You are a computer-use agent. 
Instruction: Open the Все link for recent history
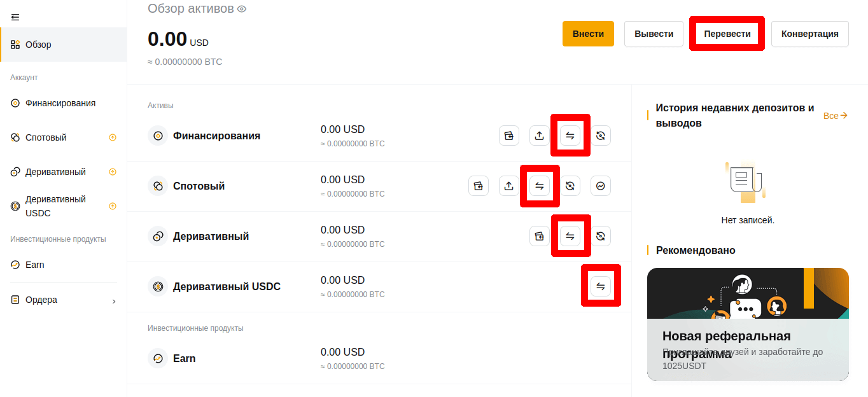tap(835, 116)
